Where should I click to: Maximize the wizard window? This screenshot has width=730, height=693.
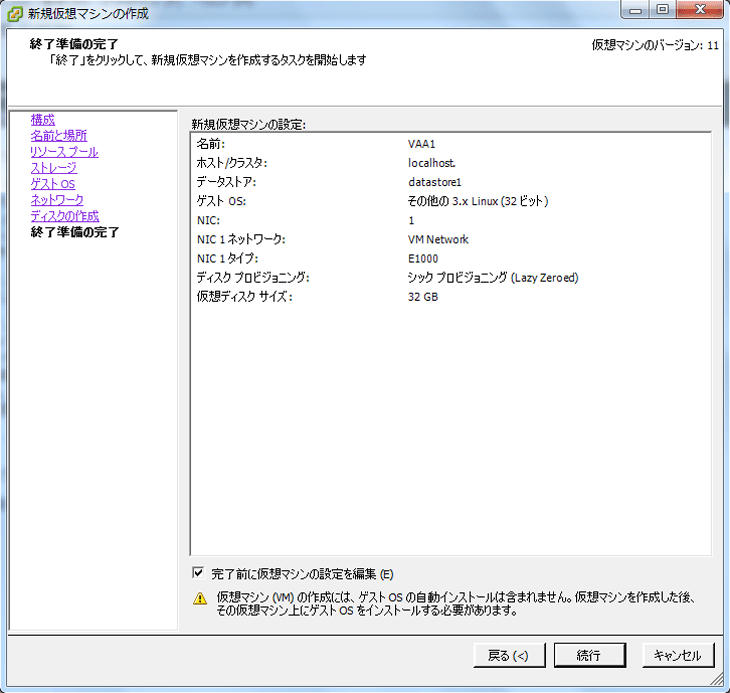coord(662,10)
